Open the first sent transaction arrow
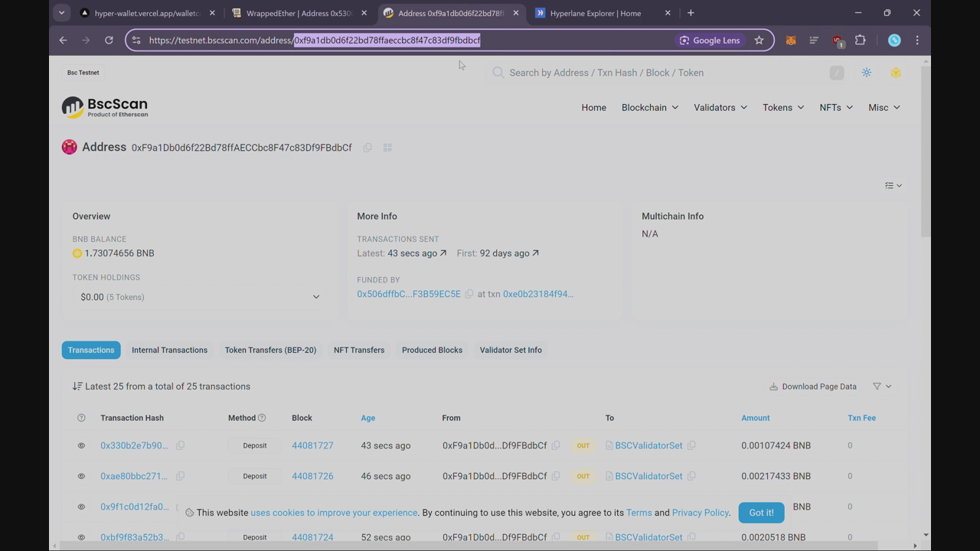 [x=535, y=253]
